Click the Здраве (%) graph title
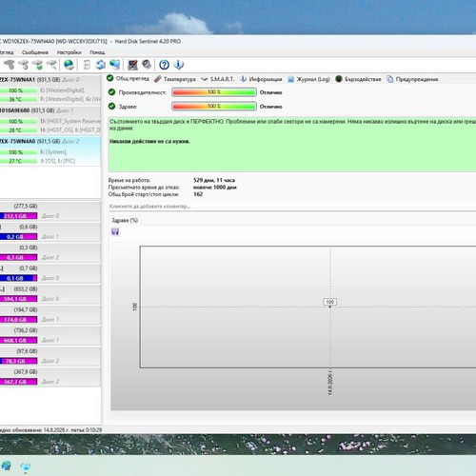This screenshot has height=476, width=476. pyautogui.click(x=125, y=220)
